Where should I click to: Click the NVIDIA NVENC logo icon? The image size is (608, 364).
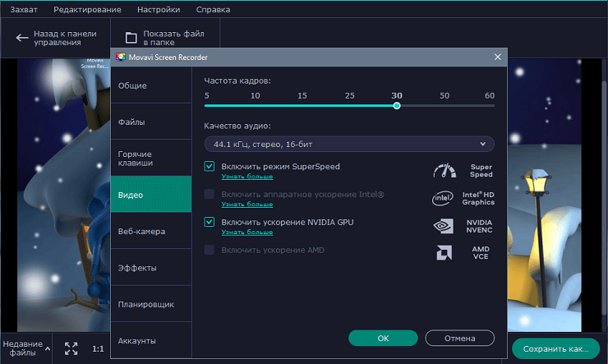tap(444, 226)
